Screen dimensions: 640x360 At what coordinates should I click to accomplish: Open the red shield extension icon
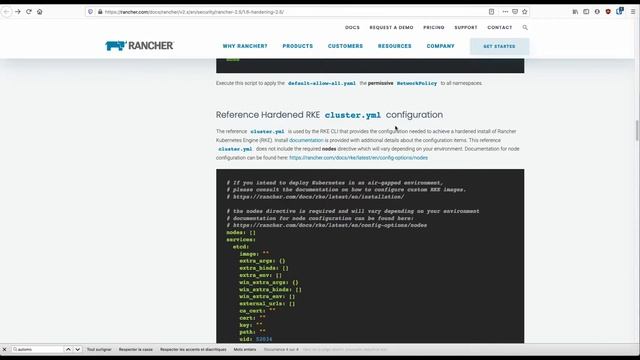click(608, 12)
